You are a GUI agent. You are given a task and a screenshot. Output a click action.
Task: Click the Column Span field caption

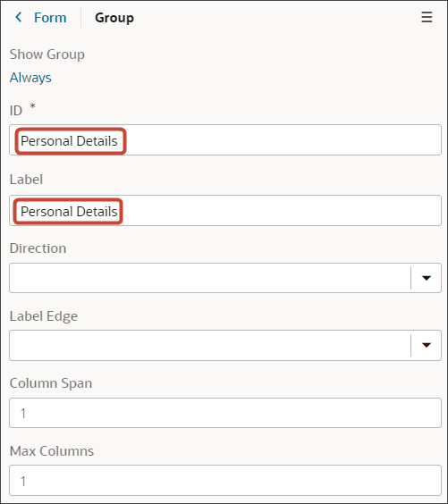51,383
